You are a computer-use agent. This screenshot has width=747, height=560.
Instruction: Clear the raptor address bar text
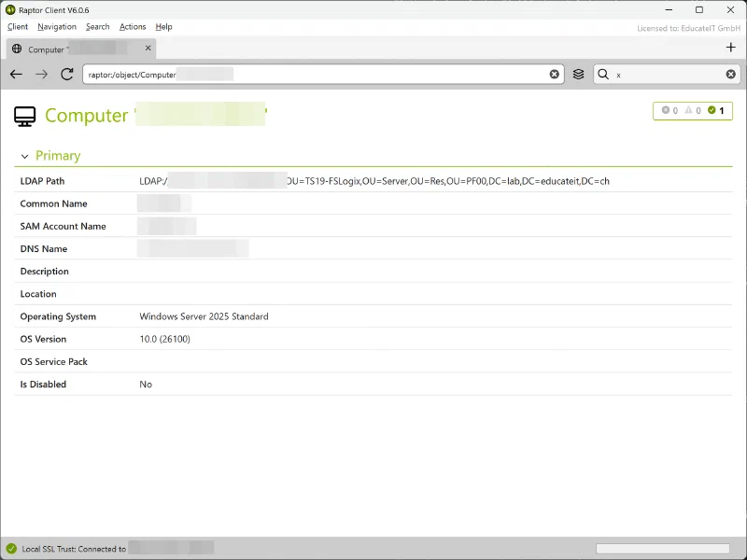pyautogui.click(x=554, y=75)
